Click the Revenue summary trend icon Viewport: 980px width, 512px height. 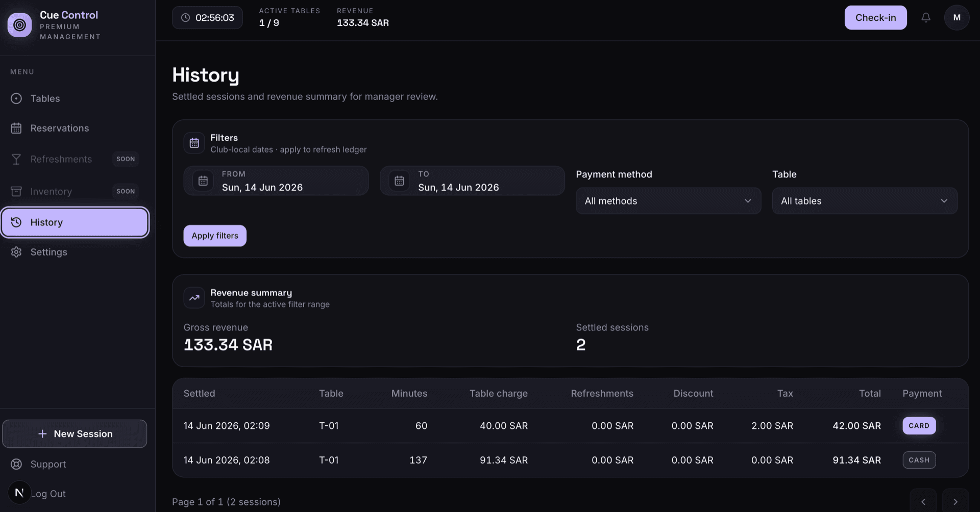pos(194,298)
